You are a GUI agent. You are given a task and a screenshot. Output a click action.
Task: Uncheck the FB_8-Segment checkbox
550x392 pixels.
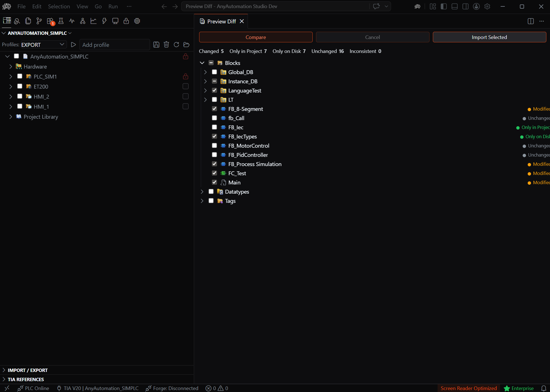pyautogui.click(x=214, y=109)
